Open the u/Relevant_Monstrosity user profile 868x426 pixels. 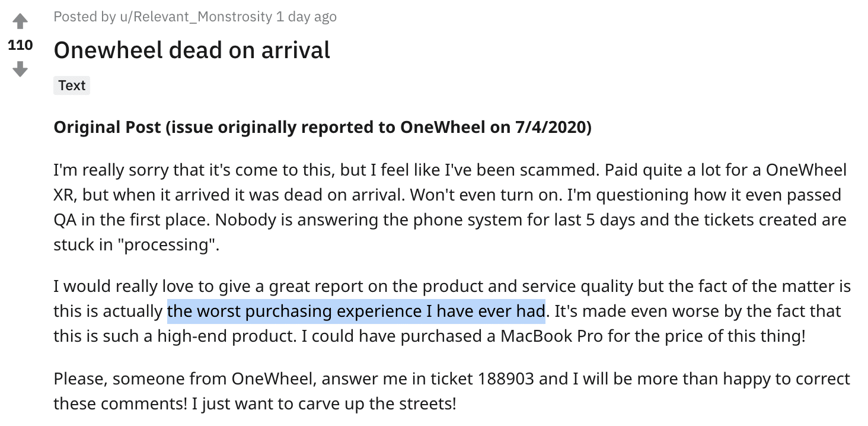[x=196, y=17]
